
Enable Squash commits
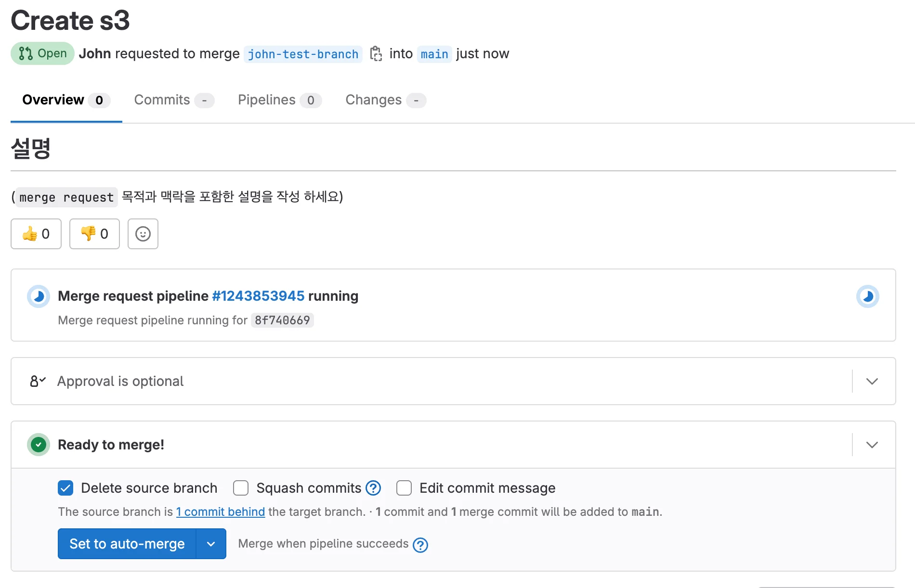(x=240, y=488)
